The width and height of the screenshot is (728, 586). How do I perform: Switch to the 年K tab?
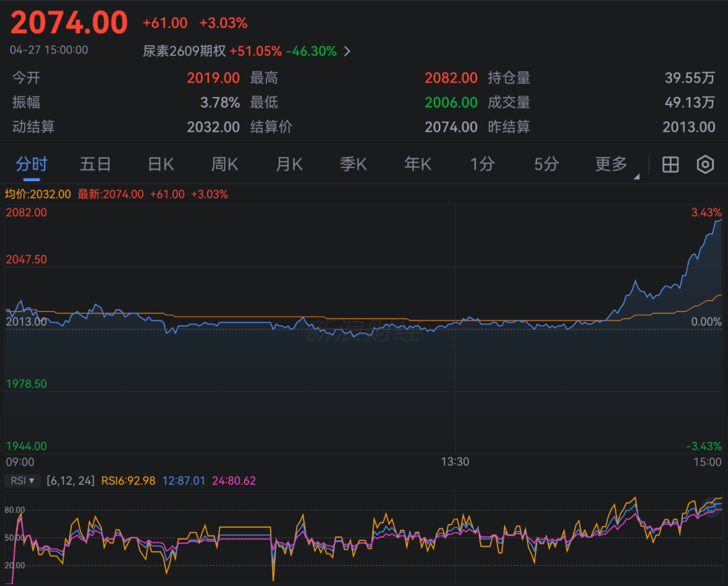[418, 164]
